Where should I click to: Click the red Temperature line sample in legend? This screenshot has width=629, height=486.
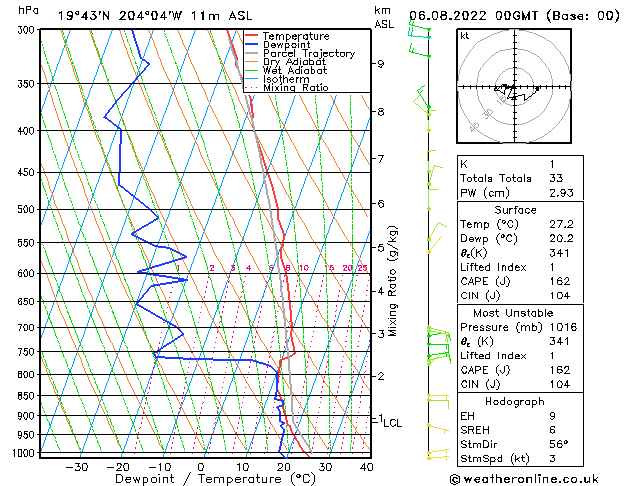252,36
